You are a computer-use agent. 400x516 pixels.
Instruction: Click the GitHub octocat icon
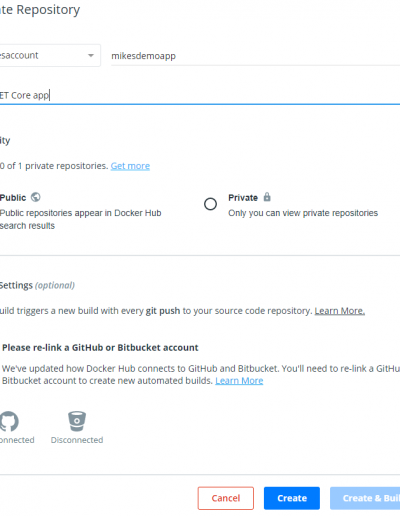9,421
